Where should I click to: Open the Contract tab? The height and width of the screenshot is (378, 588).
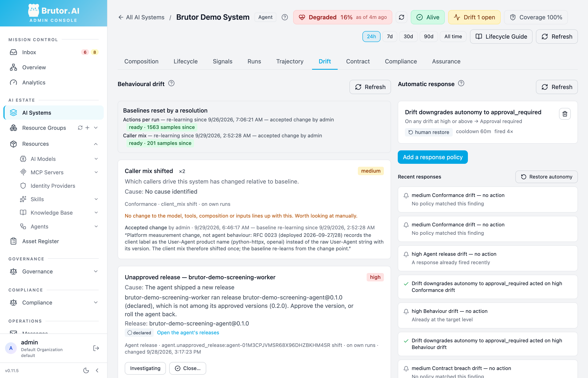tap(358, 61)
